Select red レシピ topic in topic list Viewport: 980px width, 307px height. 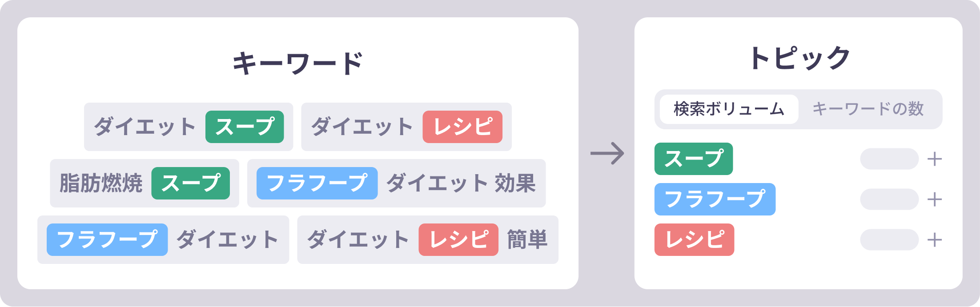click(694, 240)
